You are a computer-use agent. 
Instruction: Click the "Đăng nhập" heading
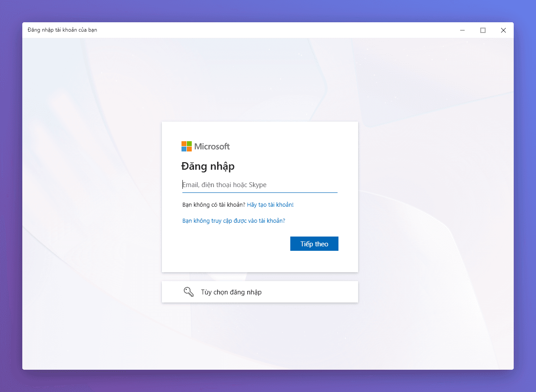point(208,166)
